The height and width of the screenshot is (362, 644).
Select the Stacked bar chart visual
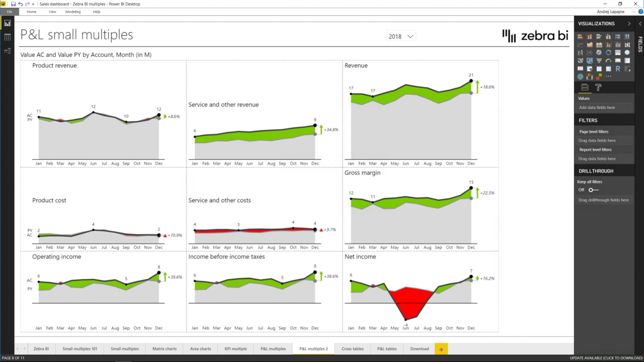tap(580, 36)
